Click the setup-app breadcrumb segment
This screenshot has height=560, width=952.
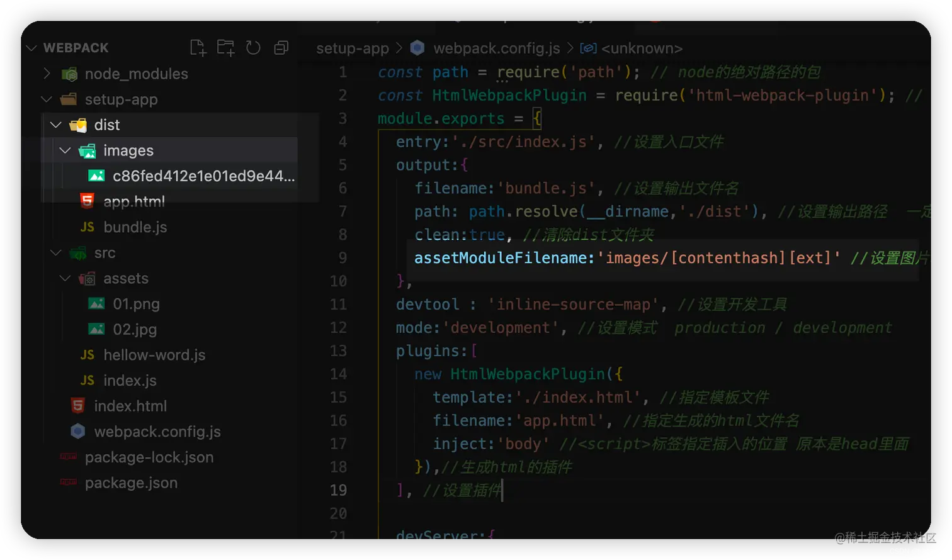[353, 48]
